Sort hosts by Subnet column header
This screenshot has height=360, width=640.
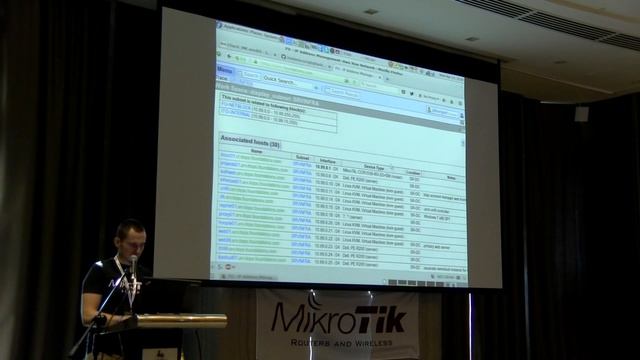coord(302,158)
